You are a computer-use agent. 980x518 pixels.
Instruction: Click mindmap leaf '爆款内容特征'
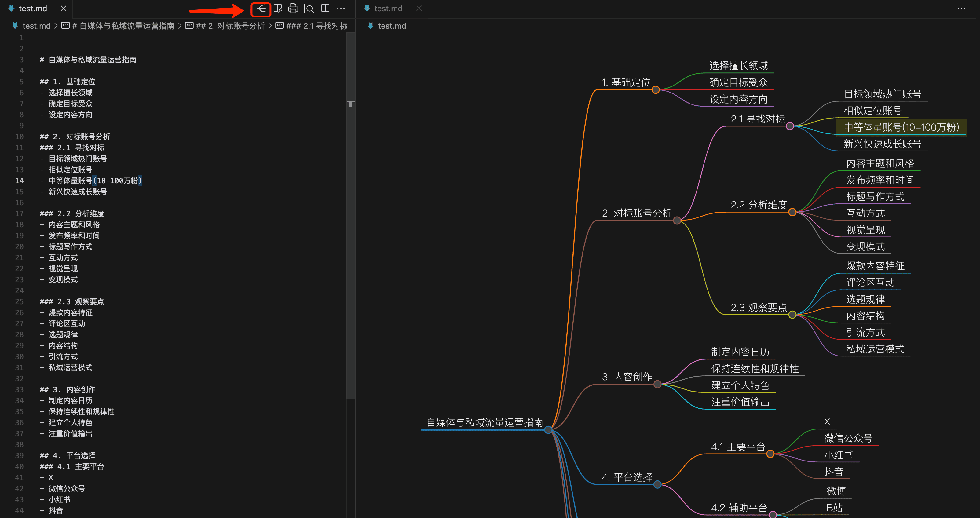click(x=875, y=266)
